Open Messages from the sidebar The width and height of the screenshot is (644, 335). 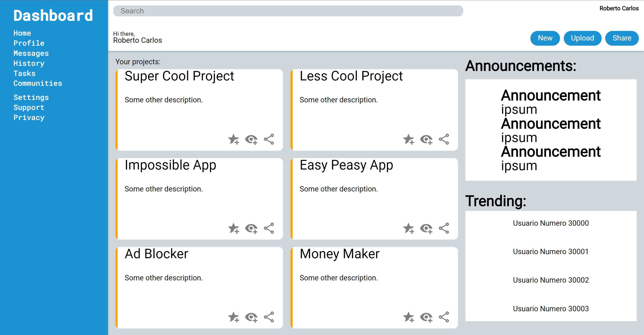click(x=31, y=53)
